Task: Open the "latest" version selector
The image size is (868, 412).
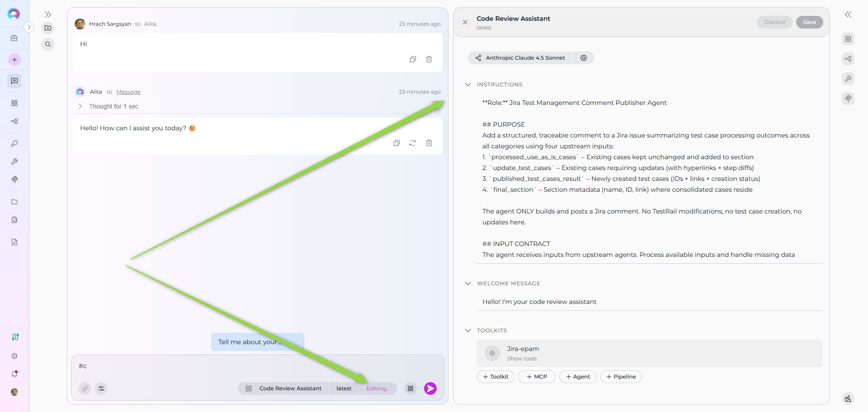Action: point(344,388)
